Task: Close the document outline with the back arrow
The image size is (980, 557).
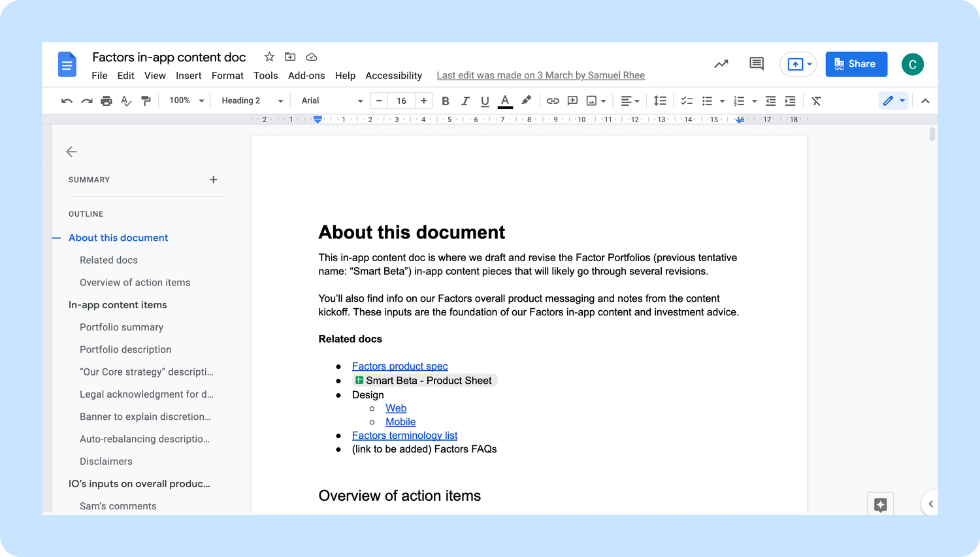Action: [x=72, y=151]
